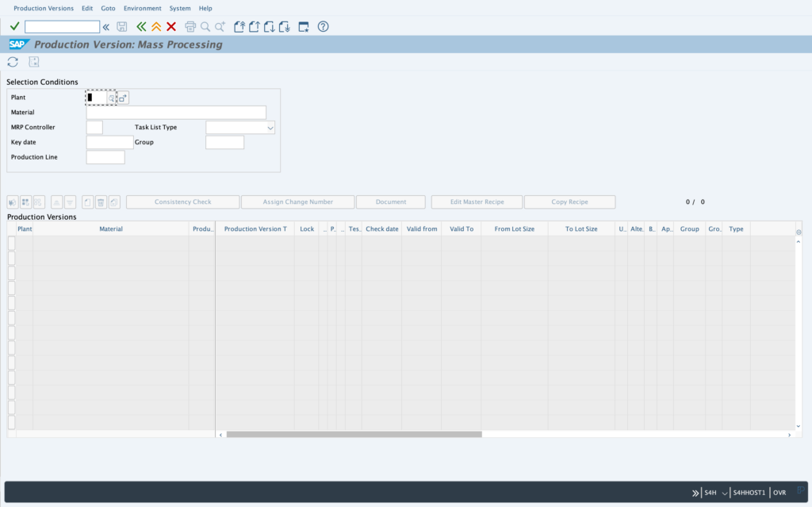Screen dimensions: 812x507
Task: Go to Last Page icon
Action: click(285, 27)
